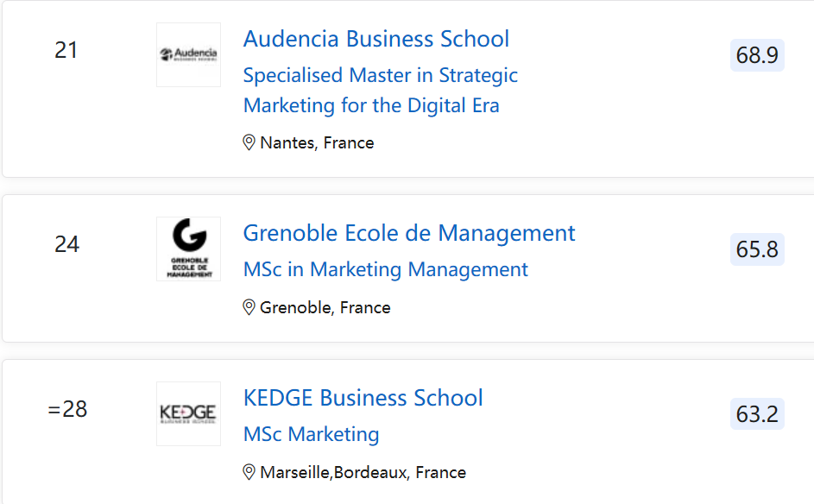Click the location pin beside Grenoble, France
This screenshot has width=814, height=504.
249,307
